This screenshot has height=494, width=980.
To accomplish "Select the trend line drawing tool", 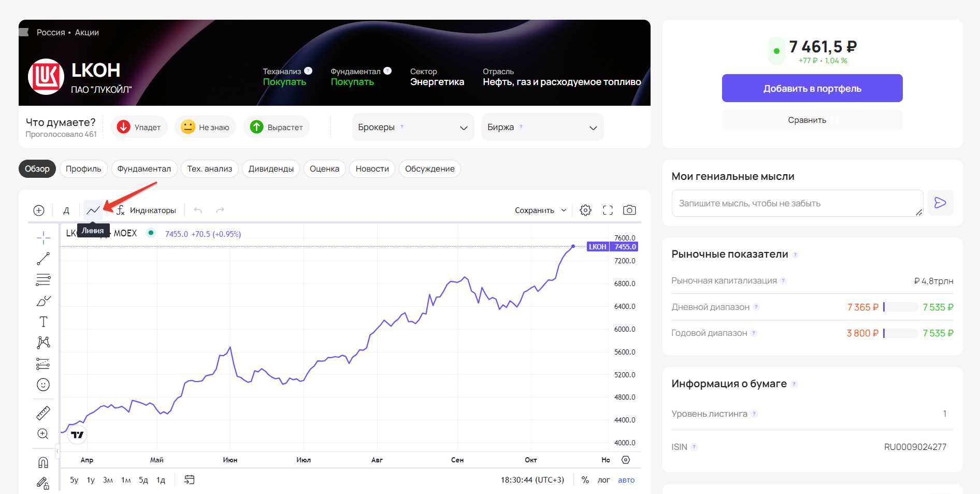I will point(44,259).
